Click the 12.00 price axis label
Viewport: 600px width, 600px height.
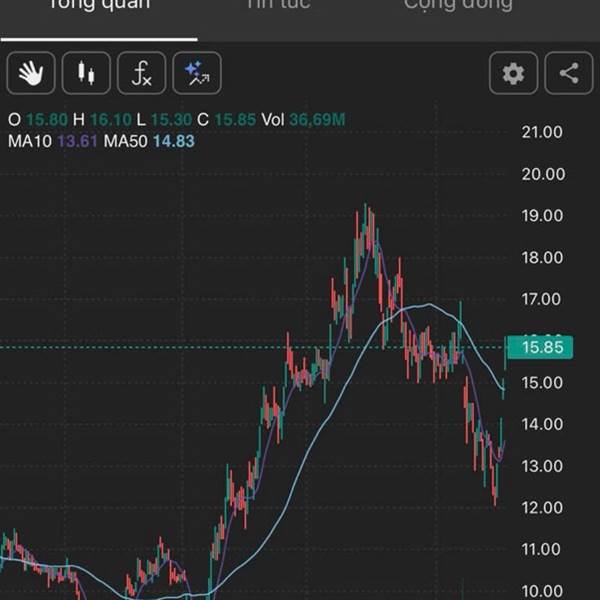tap(542, 508)
